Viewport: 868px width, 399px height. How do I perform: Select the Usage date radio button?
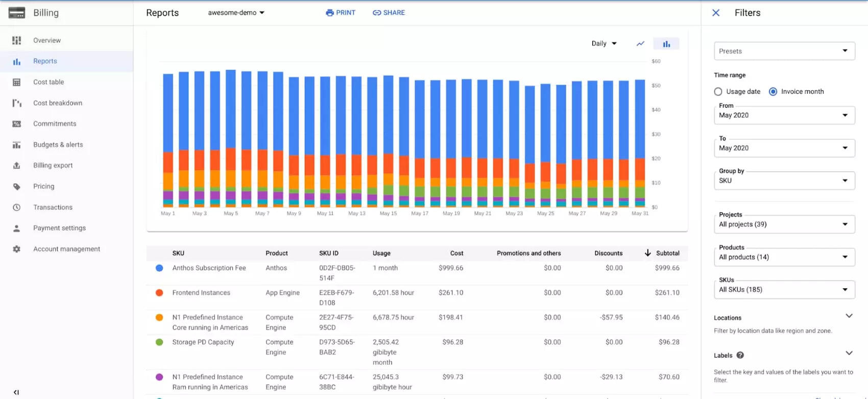click(x=718, y=92)
